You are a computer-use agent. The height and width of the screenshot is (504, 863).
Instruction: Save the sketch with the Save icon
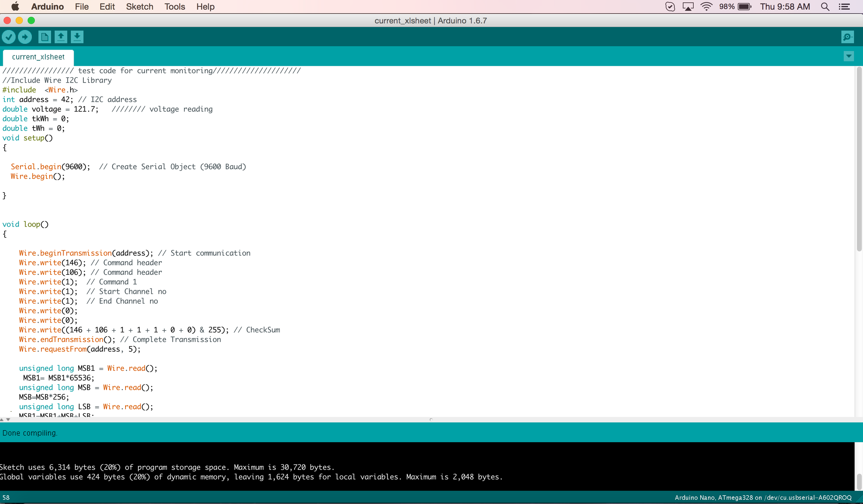(77, 37)
